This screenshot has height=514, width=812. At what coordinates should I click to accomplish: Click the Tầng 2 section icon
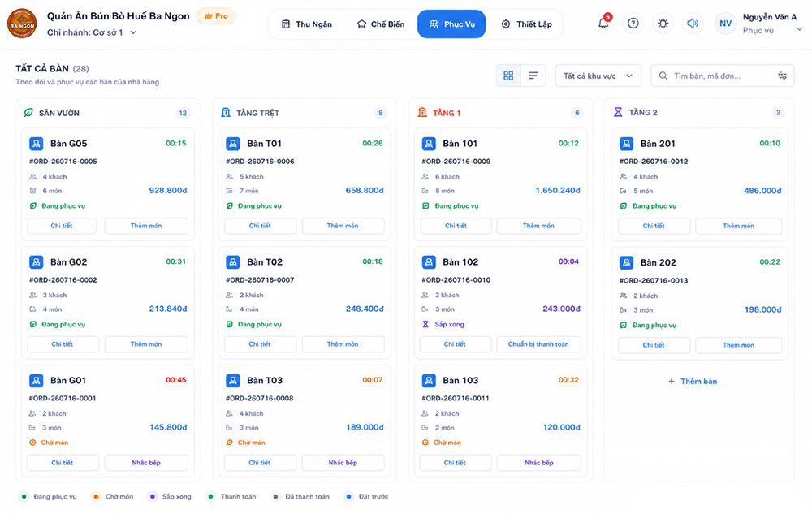tap(618, 112)
